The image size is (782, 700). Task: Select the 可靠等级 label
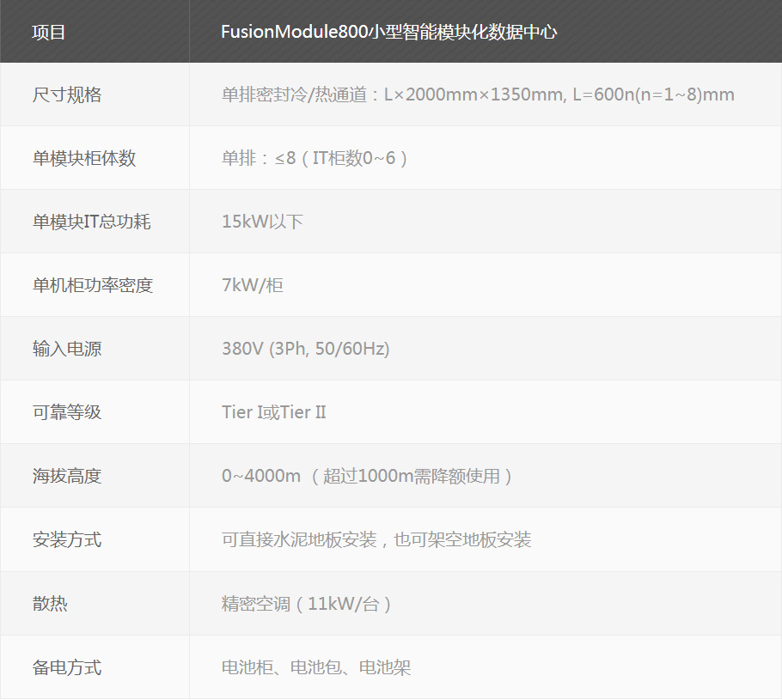pyautogui.click(x=67, y=412)
